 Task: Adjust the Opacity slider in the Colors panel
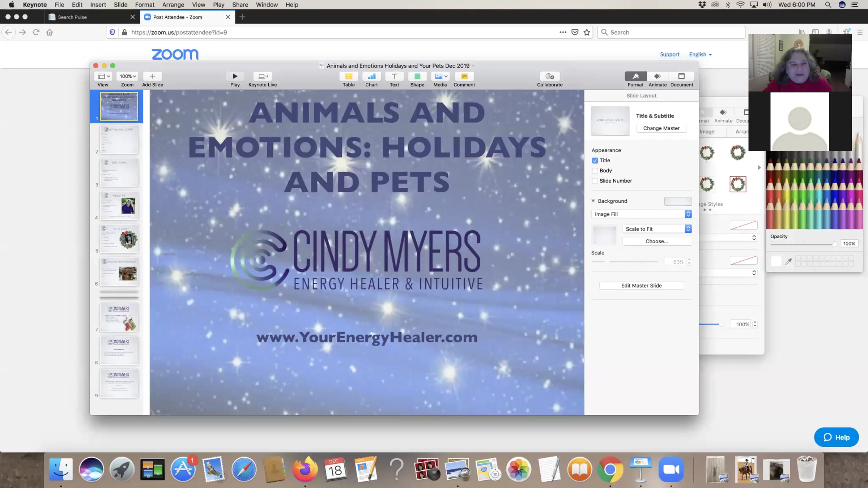834,244
